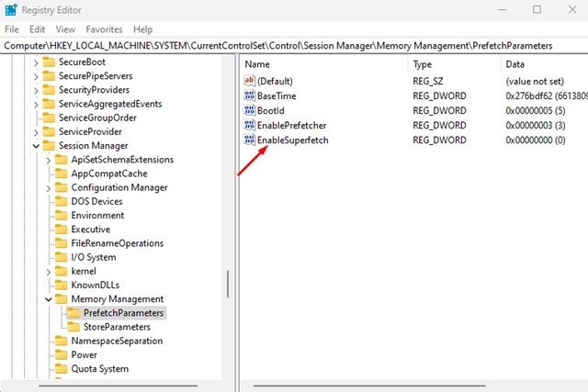
Task: Open the File menu
Action: tap(12, 29)
